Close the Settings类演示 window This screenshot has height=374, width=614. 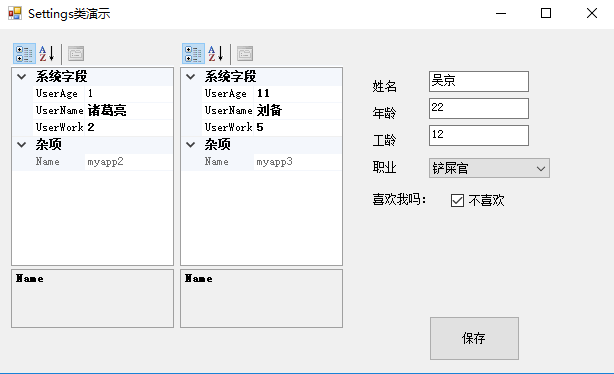tap(592, 13)
